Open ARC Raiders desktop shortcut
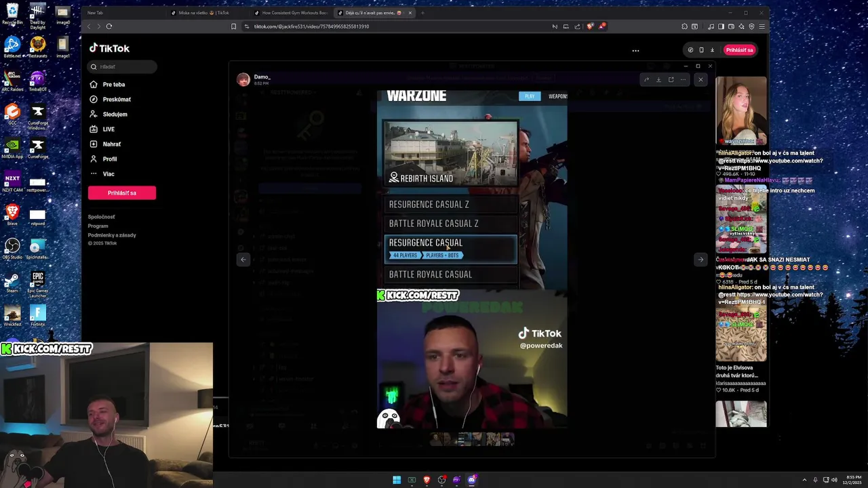The image size is (868, 488). [12, 79]
